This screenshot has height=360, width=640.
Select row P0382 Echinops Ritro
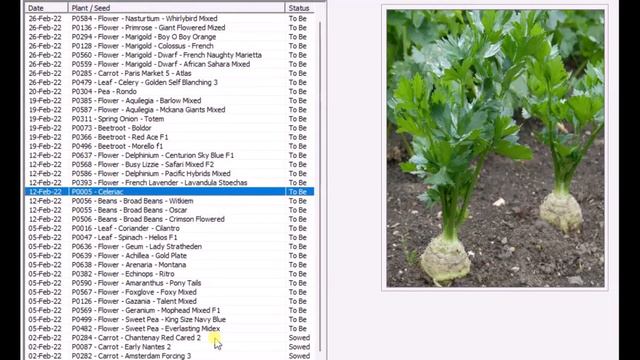[x=169, y=274]
